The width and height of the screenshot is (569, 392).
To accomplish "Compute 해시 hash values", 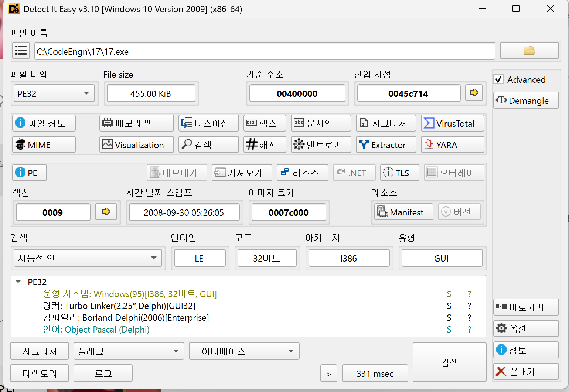I will click(265, 144).
